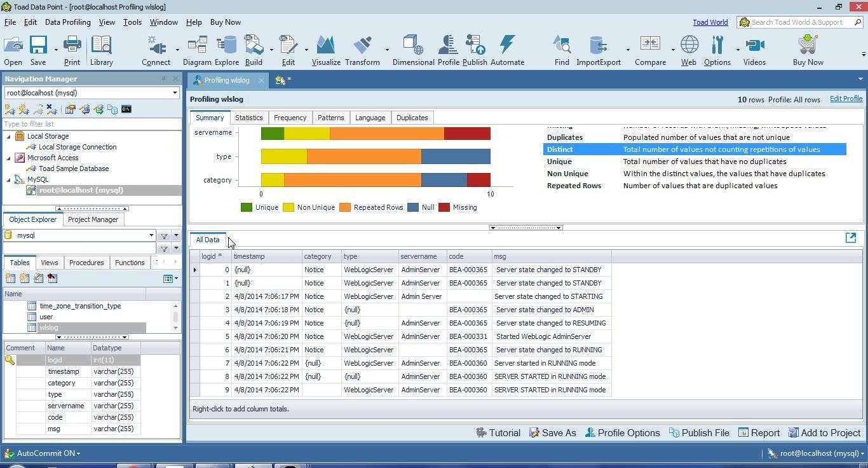Image resolution: width=868 pixels, height=468 pixels.
Task: Click the Tutorial button
Action: coord(498,433)
